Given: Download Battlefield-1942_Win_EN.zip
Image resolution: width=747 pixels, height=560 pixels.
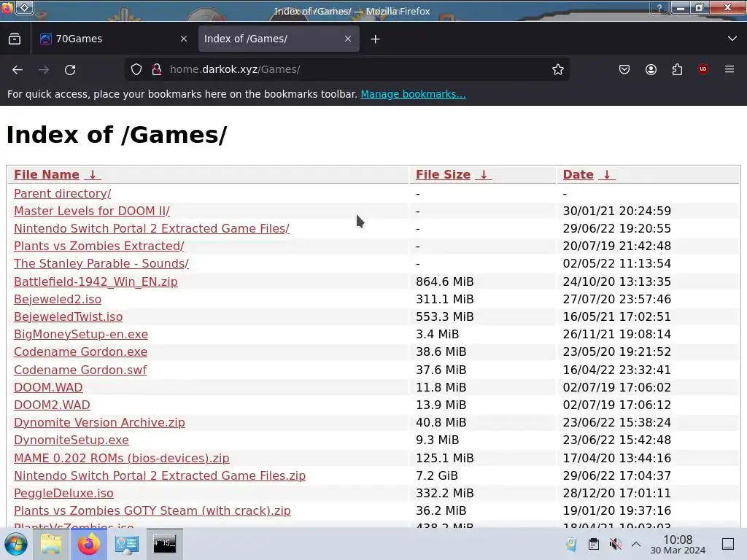Looking at the screenshot, I should 96,282.
